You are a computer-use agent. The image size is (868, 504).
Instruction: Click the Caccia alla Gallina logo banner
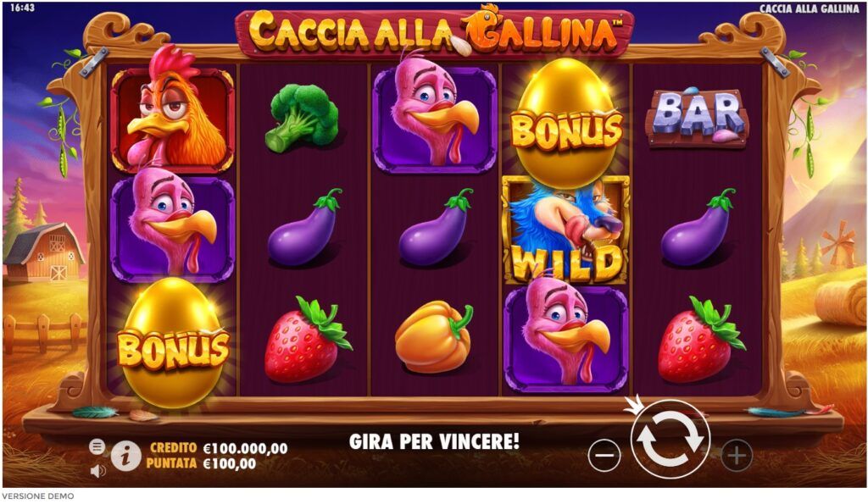(435, 30)
